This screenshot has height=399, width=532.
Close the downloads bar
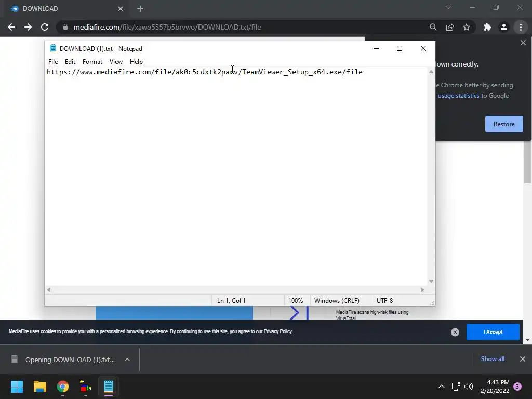pos(523,359)
